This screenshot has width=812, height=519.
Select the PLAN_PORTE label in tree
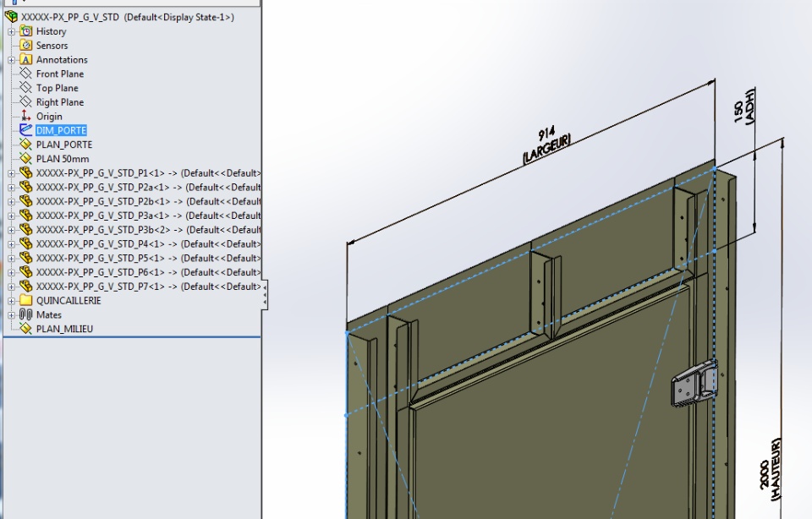pos(64,145)
